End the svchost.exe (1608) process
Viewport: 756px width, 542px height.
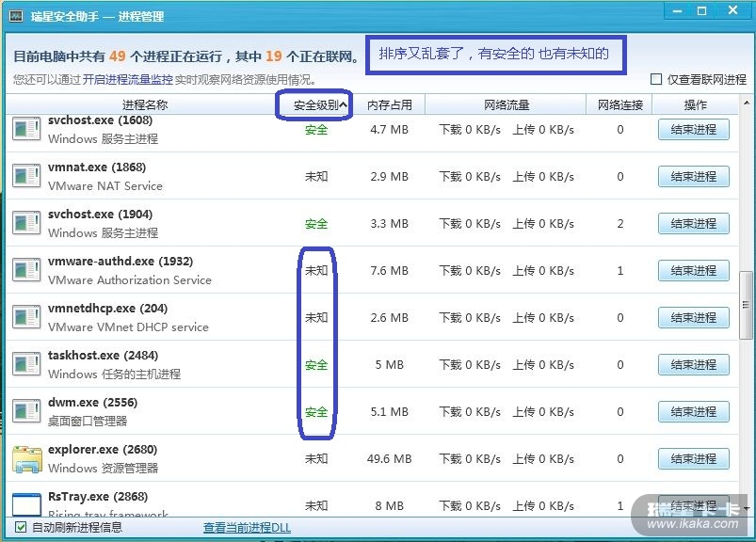[693, 129]
